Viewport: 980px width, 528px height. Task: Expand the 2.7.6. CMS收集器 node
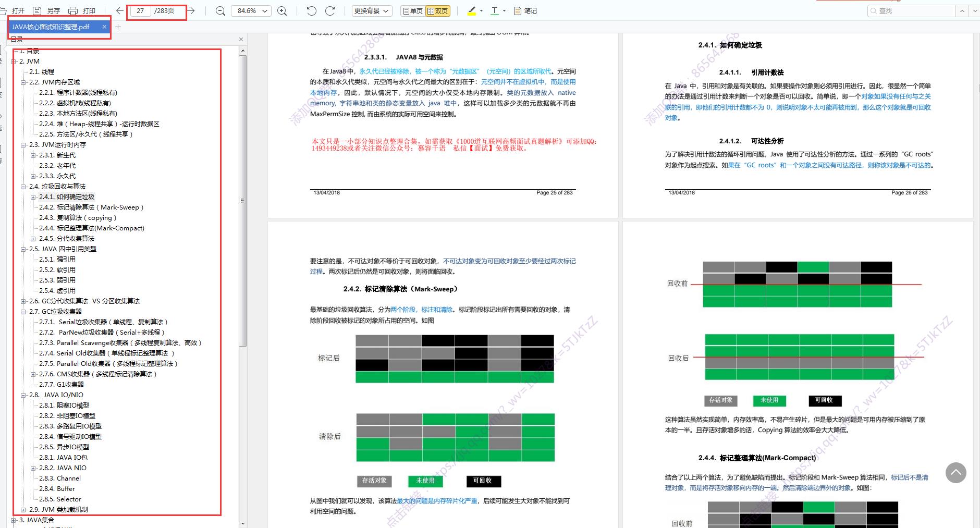coord(33,374)
